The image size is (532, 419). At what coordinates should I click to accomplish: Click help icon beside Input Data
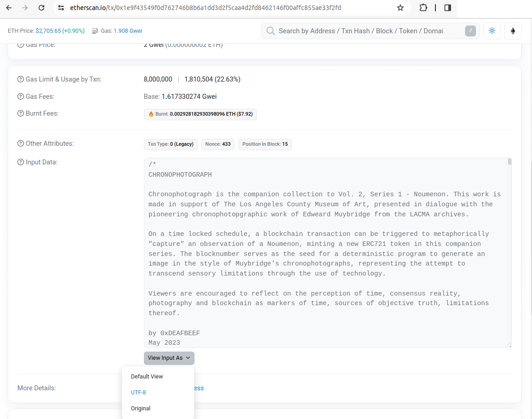(20, 162)
